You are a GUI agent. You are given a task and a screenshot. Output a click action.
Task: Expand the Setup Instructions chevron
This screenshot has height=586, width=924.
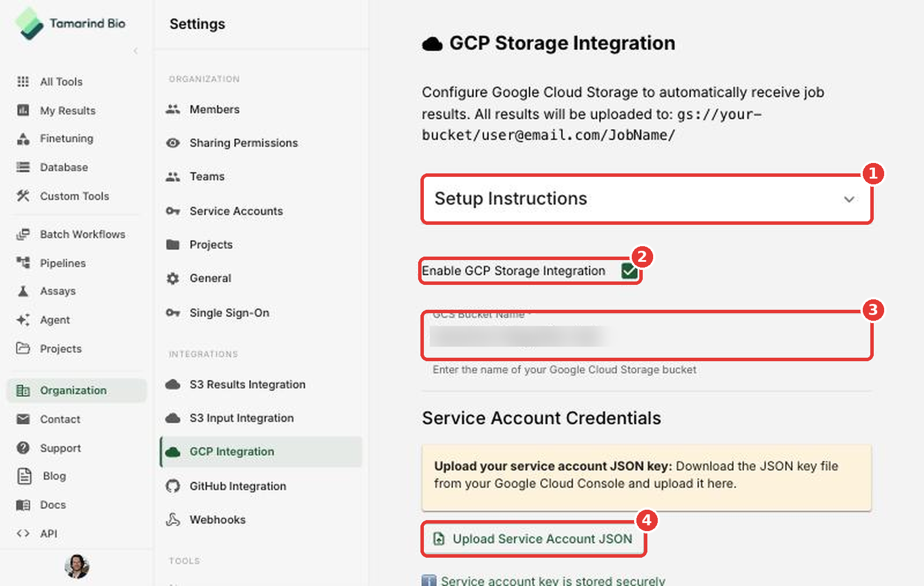[x=849, y=199]
